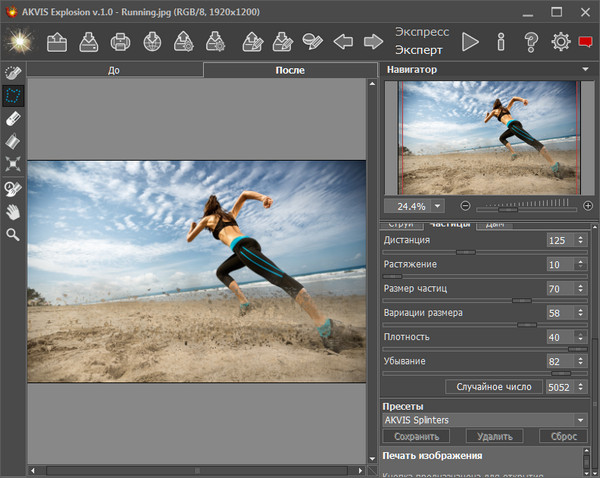Click the program Info icon
This screenshot has width=600, height=478.
click(500, 42)
